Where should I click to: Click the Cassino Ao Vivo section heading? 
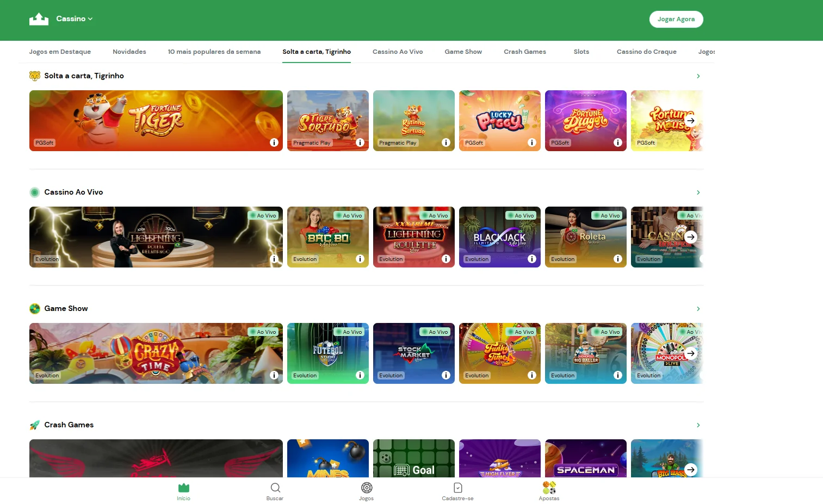click(73, 192)
